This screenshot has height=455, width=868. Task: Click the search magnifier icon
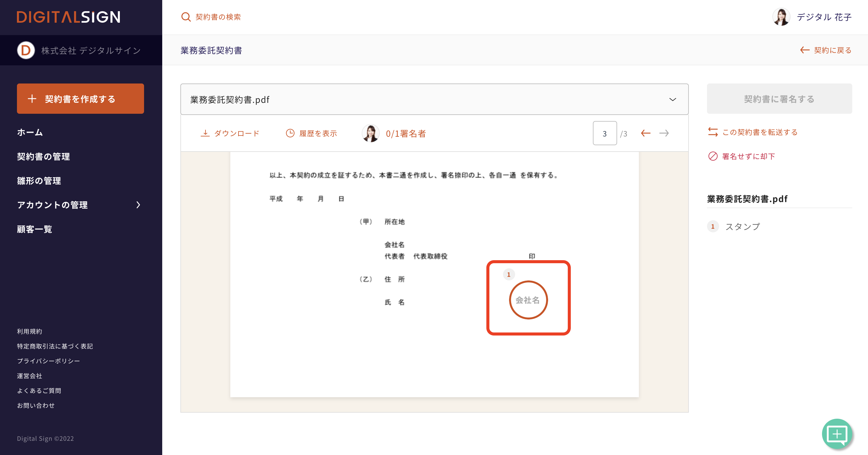pos(186,17)
